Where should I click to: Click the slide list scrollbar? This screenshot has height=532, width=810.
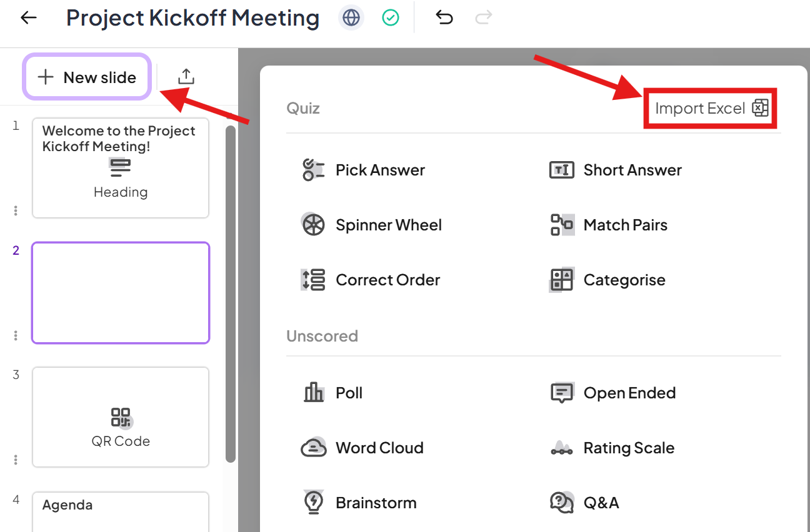click(x=231, y=293)
